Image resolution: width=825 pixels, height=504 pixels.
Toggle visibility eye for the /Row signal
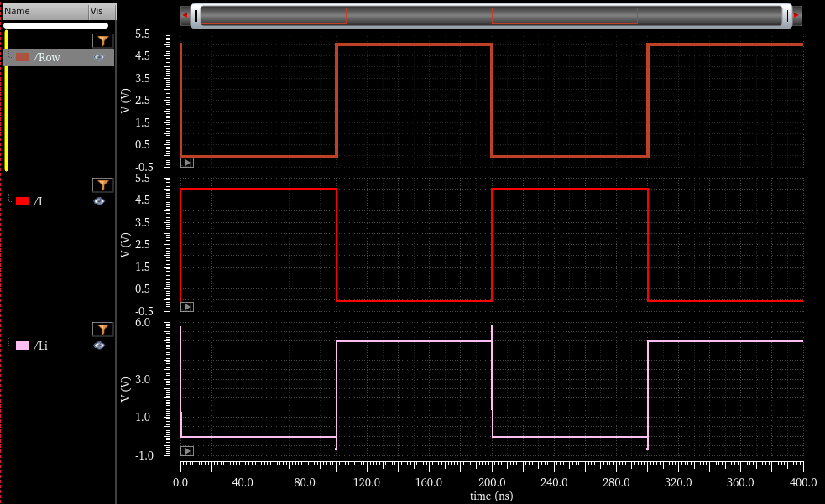(99, 57)
